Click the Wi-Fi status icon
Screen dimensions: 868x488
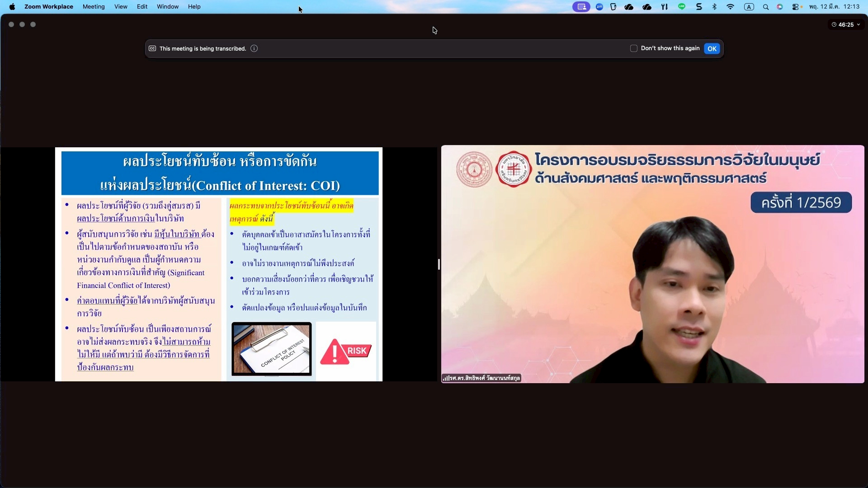pos(730,7)
